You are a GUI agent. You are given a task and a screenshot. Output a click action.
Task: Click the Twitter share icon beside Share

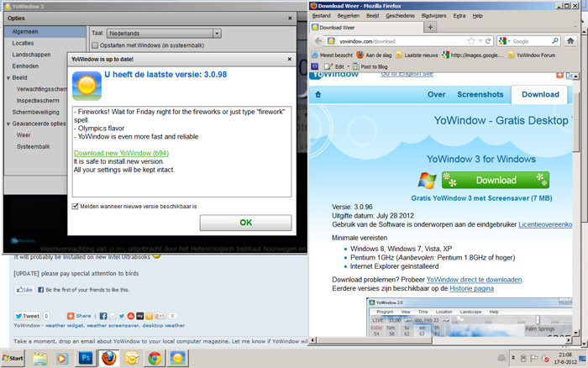122,316
